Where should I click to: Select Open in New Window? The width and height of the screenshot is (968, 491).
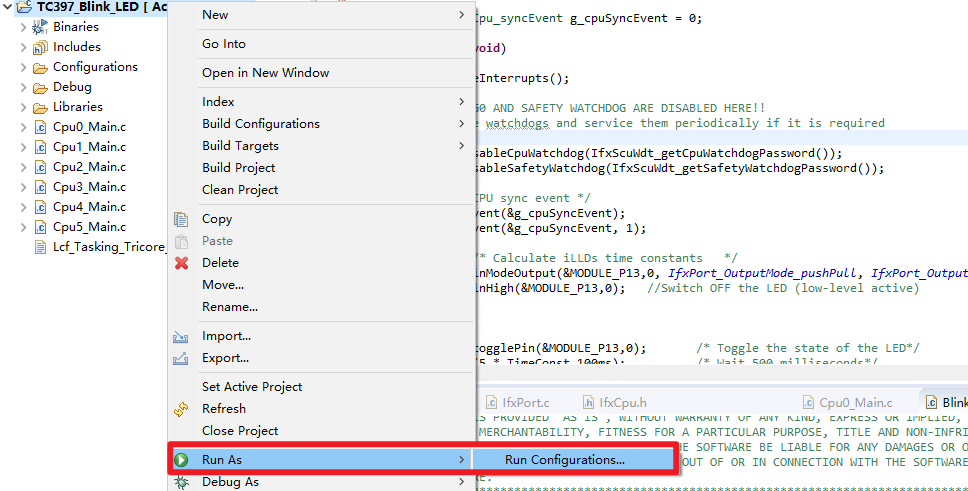coord(321,73)
